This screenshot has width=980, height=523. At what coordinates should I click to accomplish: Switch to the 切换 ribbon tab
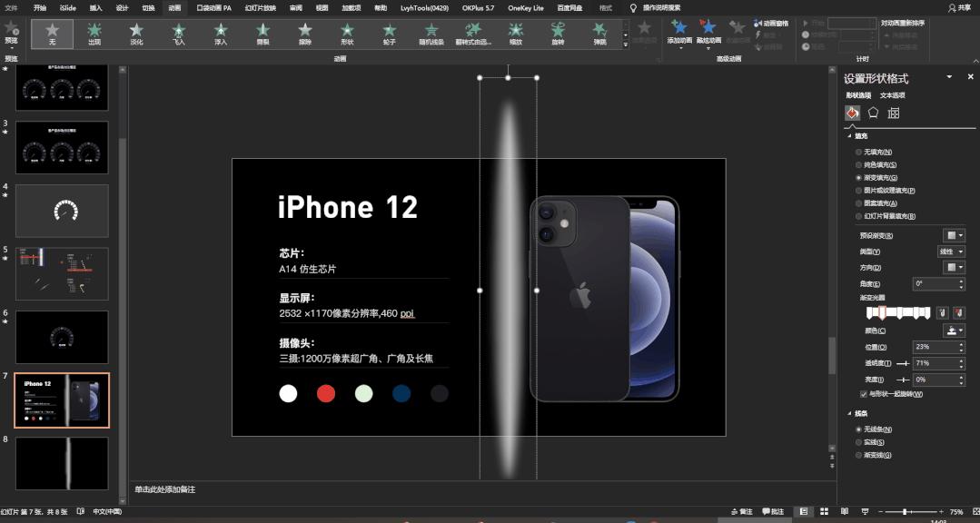point(148,7)
